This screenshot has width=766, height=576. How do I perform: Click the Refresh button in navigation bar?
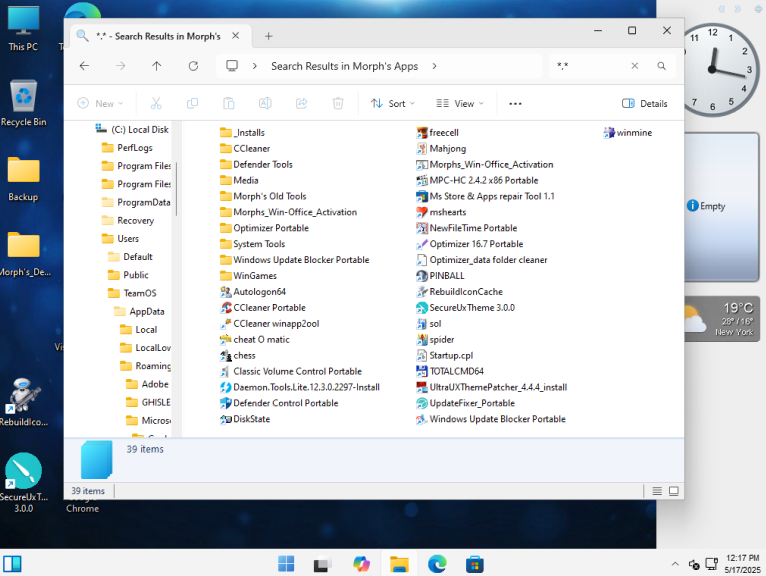coord(193,66)
